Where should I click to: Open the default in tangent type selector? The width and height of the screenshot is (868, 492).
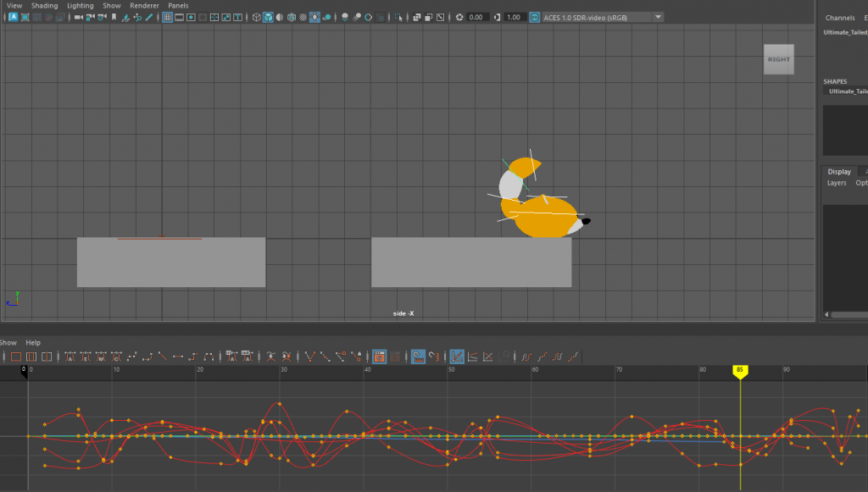tap(231, 357)
